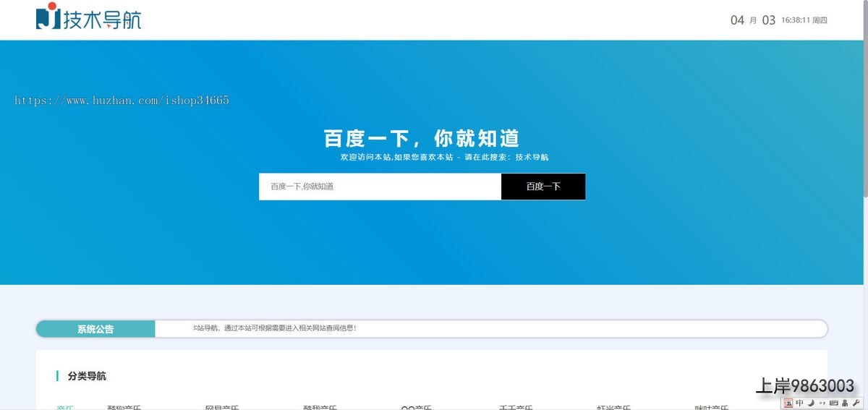Click the date and time display

click(778, 20)
